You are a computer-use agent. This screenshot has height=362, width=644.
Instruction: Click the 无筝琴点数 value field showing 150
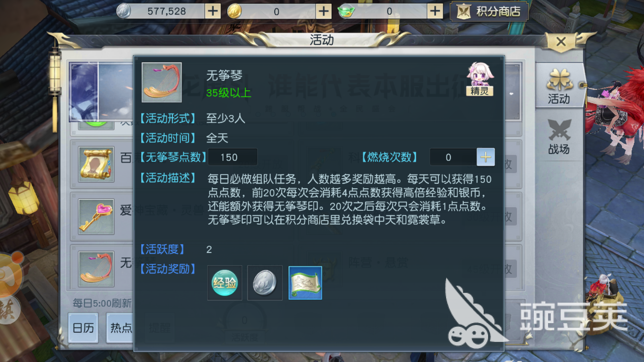[233, 157]
